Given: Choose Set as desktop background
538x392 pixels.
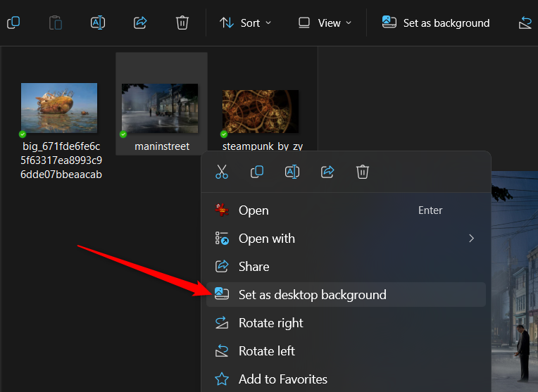Looking at the screenshot, I should [346, 295].
